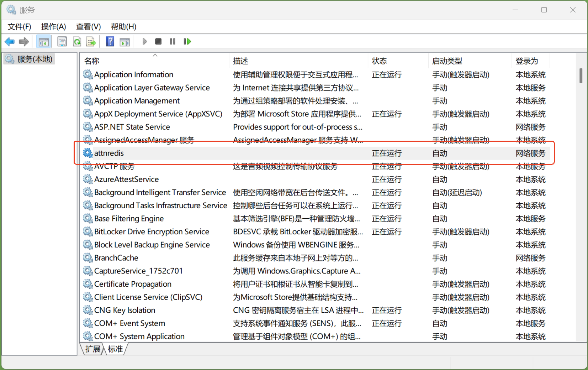Restart the selected service with restart icon
The image size is (588, 370).
[187, 42]
